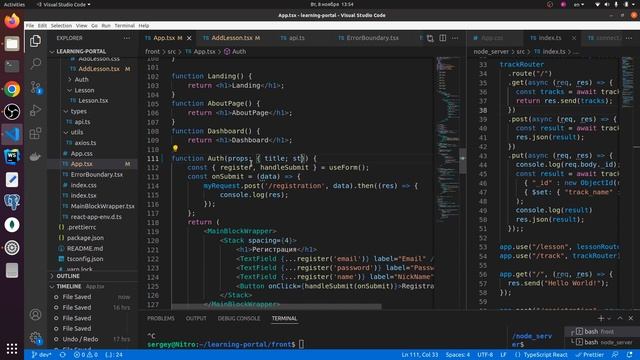Switch to AddLesson.tsx tab
The height and width of the screenshot is (360, 640).
coord(231,38)
